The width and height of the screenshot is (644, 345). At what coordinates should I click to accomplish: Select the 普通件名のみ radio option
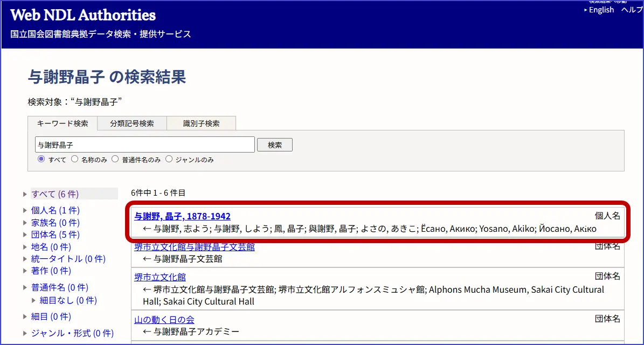tap(115, 160)
